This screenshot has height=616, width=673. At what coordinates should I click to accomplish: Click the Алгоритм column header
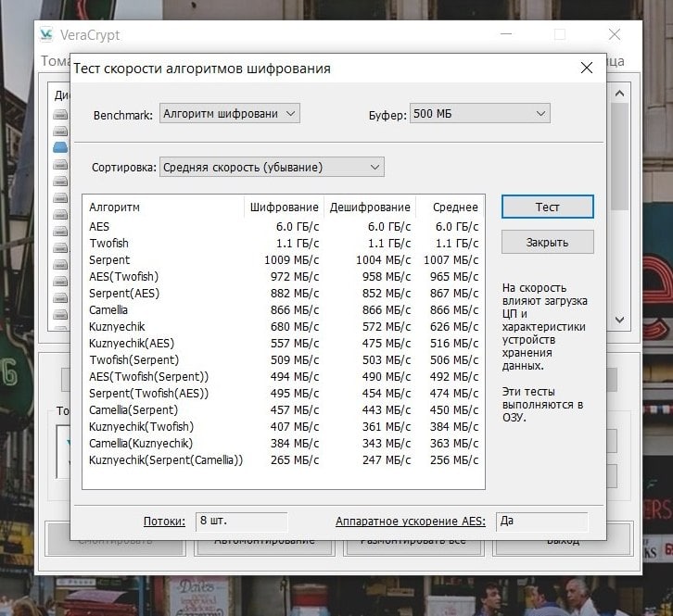pyautogui.click(x=163, y=207)
